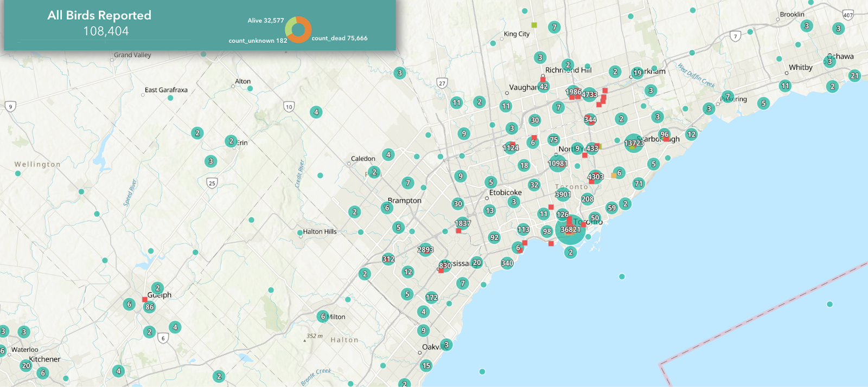
Task: Select the 340 cluster by the lakeshore
Action: [x=507, y=263]
